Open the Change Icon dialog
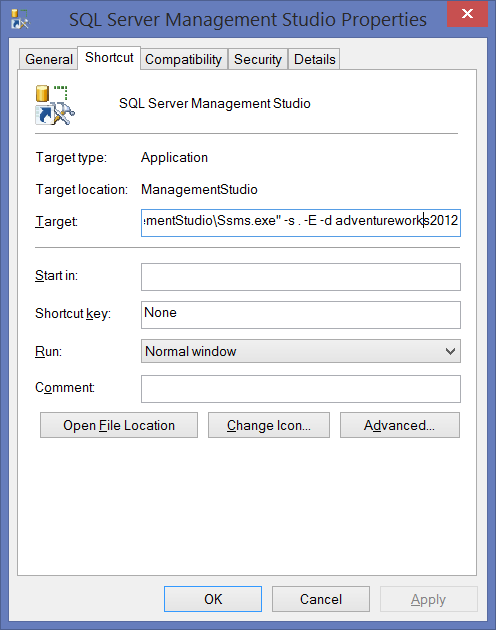This screenshot has height=630, width=496. 269,425
